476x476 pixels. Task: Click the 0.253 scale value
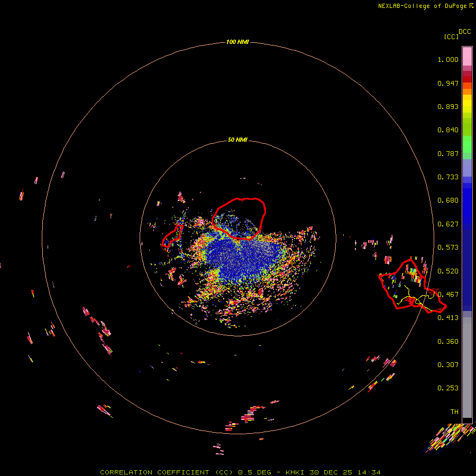click(x=448, y=388)
